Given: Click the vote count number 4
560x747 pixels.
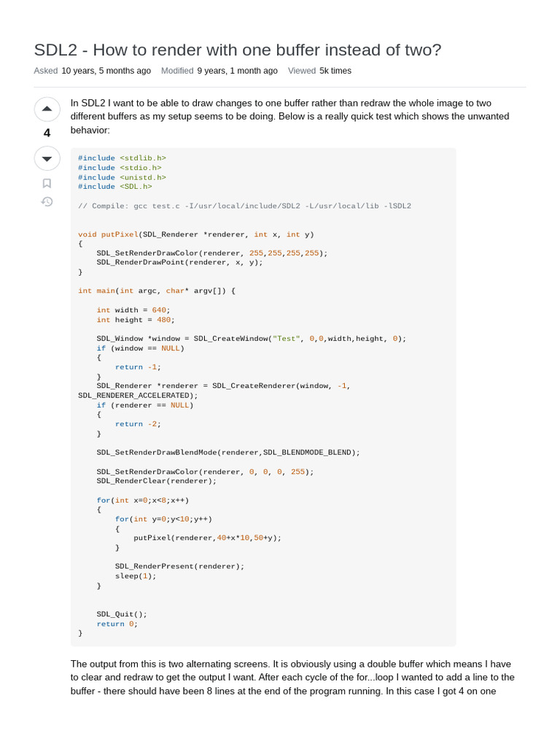Looking at the screenshot, I should 47,133.
